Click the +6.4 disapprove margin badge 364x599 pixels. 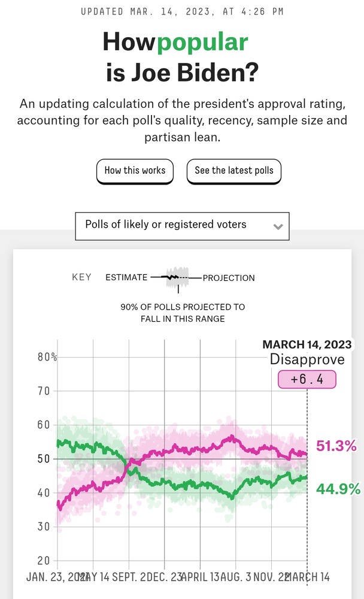coord(307,380)
